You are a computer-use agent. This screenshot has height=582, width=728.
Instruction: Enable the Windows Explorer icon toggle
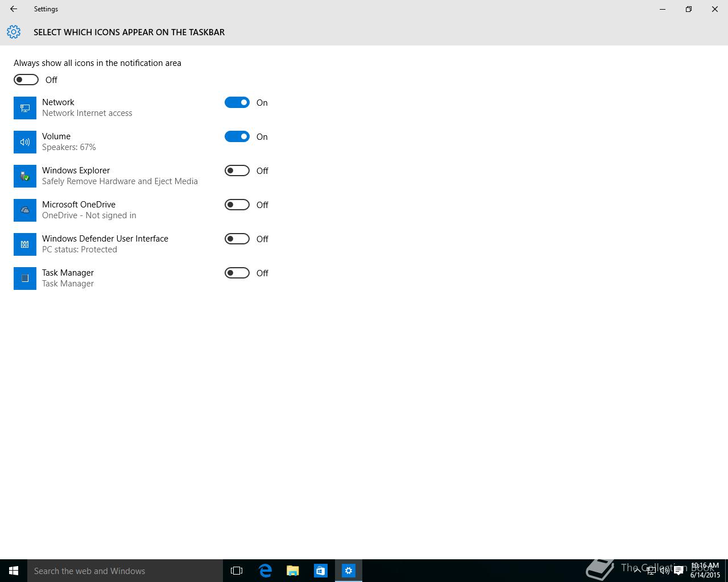(237, 171)
